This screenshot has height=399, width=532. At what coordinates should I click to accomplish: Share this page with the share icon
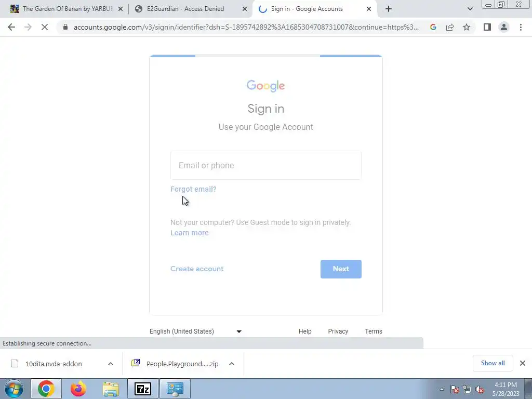tap(450, 27)
